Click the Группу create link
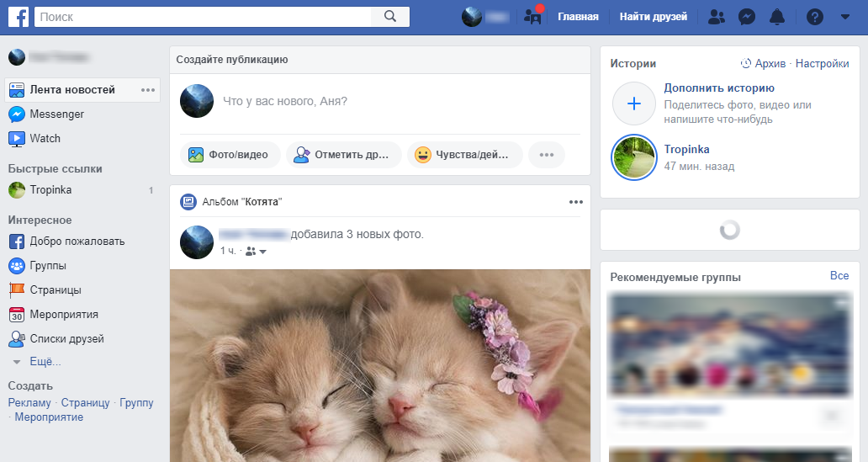Screen dimensions: 868x462 pyautogui.click(x=136, y=403)
